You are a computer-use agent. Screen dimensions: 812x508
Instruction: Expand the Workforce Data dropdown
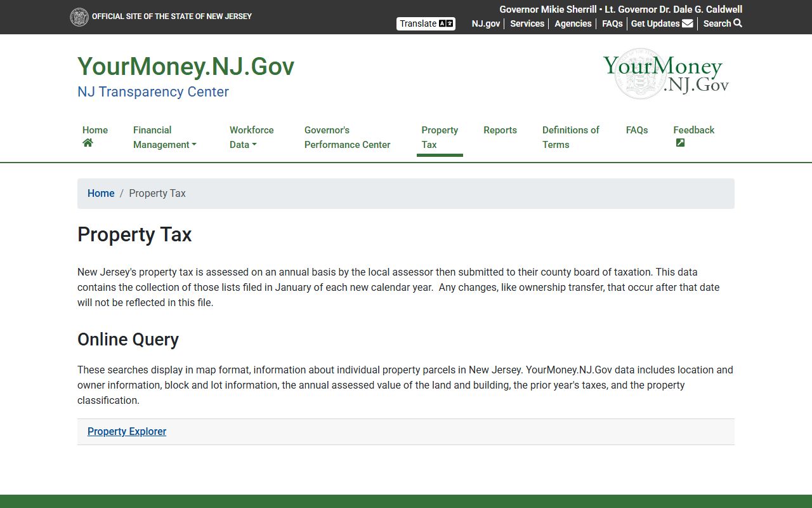point(252,137)
